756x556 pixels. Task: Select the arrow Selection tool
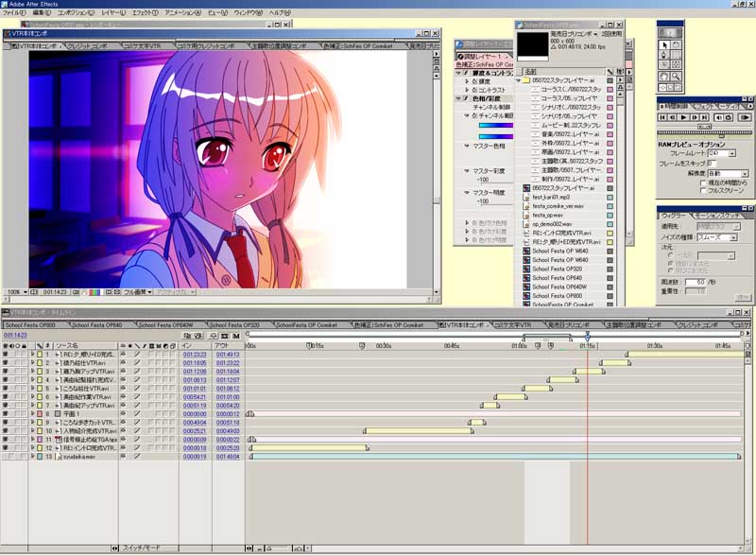coord(664,44)
